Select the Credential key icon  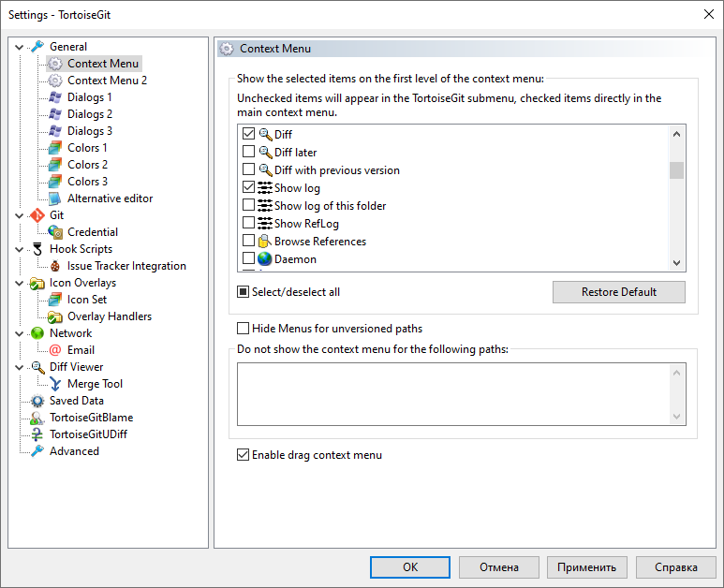55,232
